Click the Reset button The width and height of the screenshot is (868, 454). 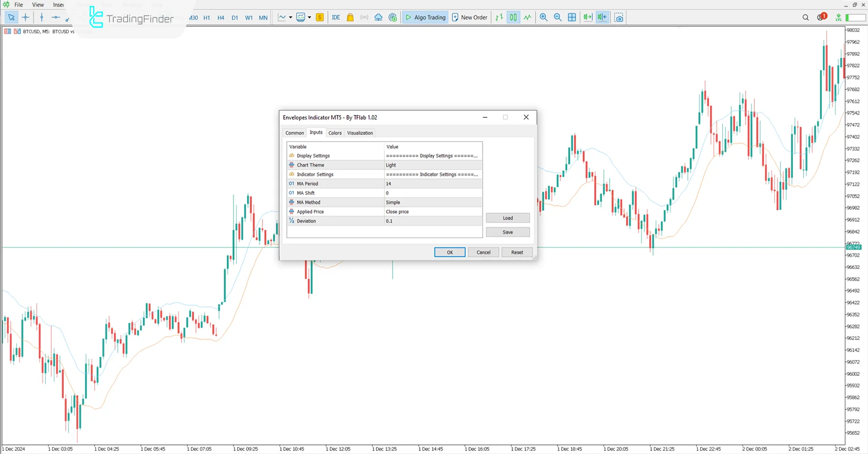517,252
